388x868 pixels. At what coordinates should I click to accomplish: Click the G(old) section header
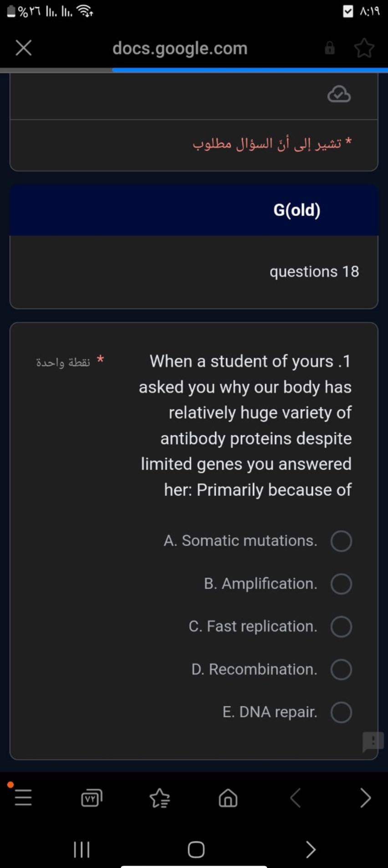pyautogui.click(x=194, y=210)
